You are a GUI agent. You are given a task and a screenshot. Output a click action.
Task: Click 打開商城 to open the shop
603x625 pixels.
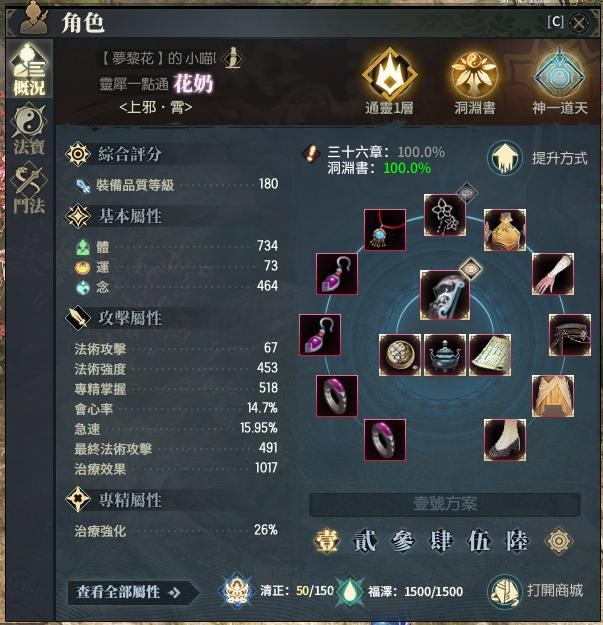point(537,591)
